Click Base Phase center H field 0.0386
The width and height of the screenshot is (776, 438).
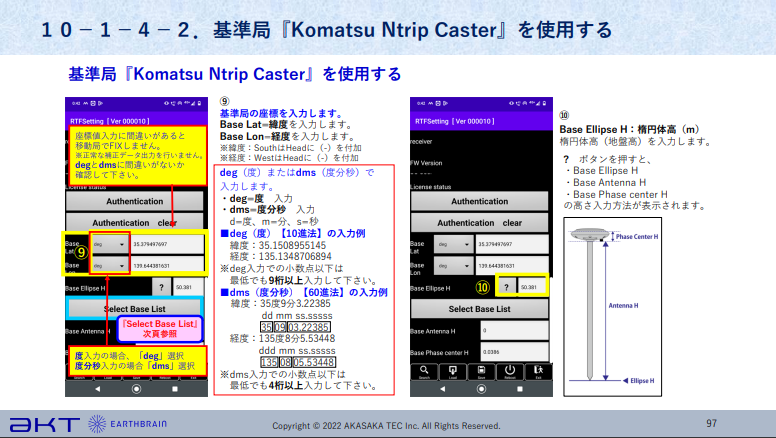pyautogui.click(x=515, y=352)
